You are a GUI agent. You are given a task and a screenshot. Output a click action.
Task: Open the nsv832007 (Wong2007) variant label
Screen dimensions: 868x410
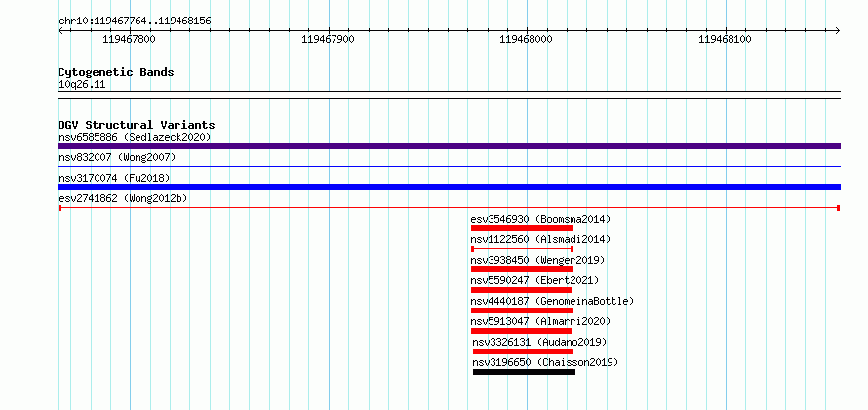coord(117,157)
